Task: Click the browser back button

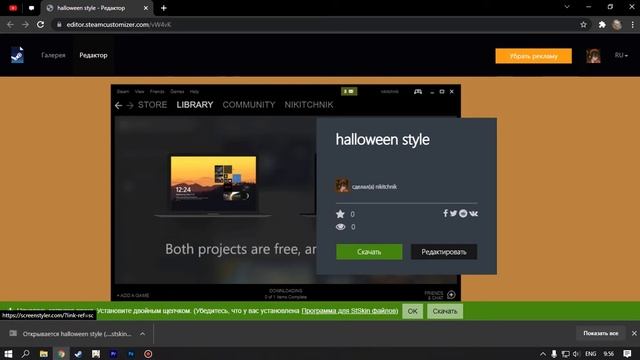Action: (x=10, y=24)
